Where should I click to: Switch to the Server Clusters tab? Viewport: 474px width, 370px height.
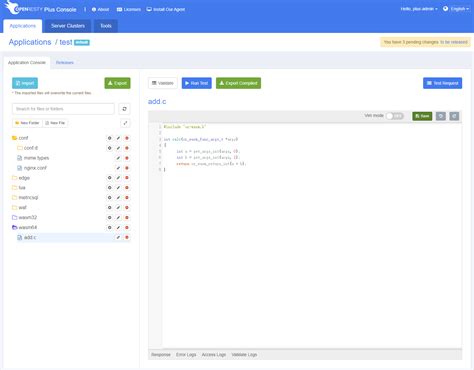68,26
